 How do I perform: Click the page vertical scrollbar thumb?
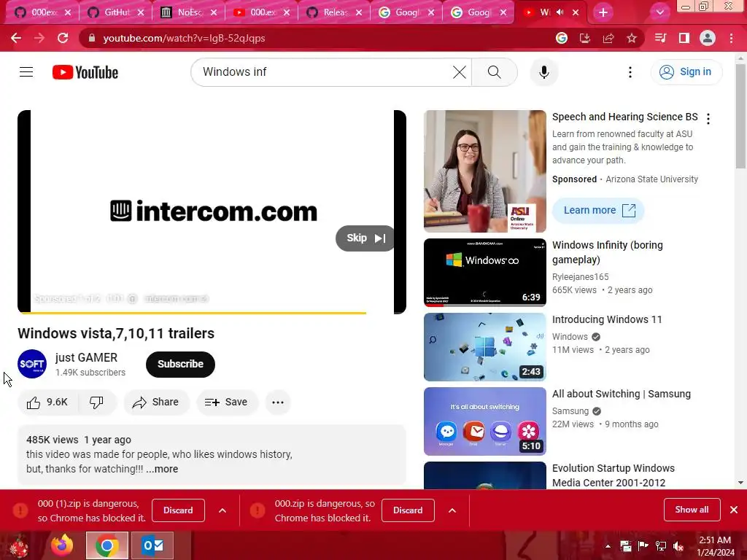pyautogui.click(x=740, y=116)
